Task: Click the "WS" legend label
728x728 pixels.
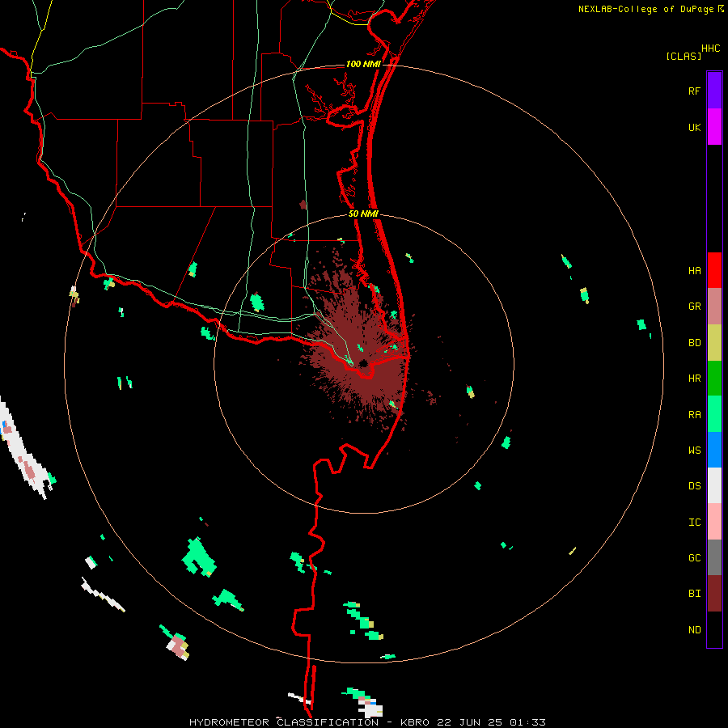Action: click(694, 450)
